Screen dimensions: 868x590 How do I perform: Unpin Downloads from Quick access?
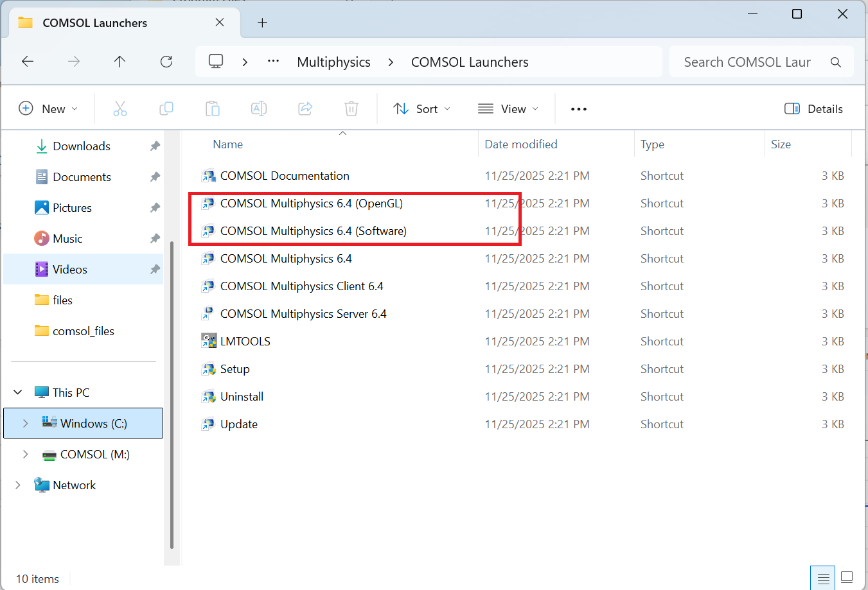pos(155,146)
